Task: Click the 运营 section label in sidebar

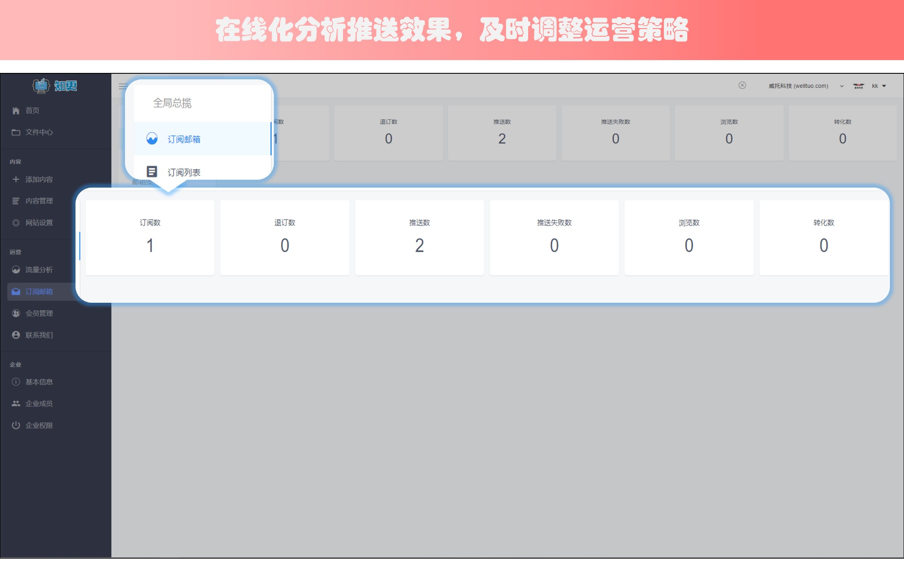Action: (x=15, y=252)
